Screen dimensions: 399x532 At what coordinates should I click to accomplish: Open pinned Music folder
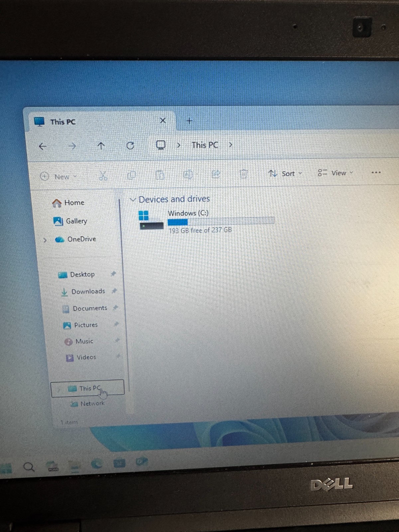(x=79, y=341)
